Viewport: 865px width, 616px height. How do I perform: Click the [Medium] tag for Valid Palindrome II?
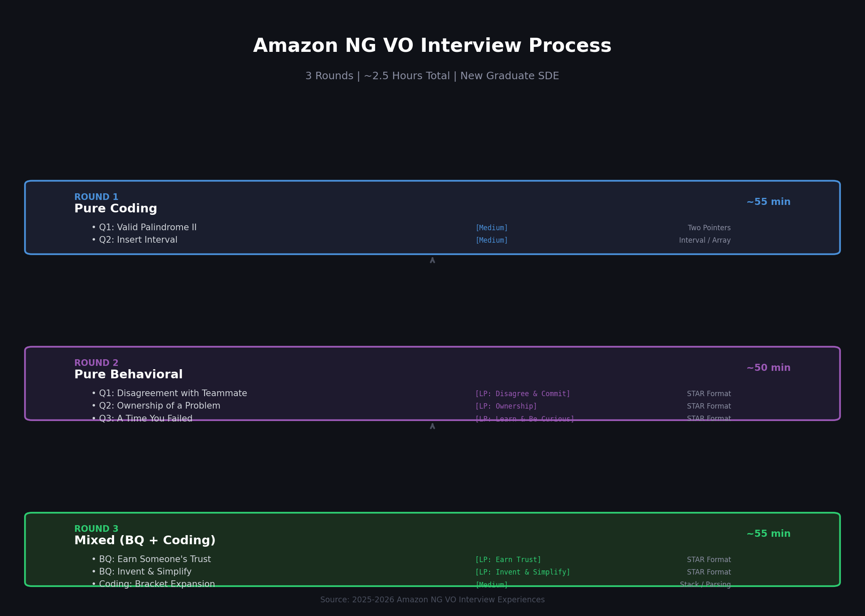(x=492, y=228)
